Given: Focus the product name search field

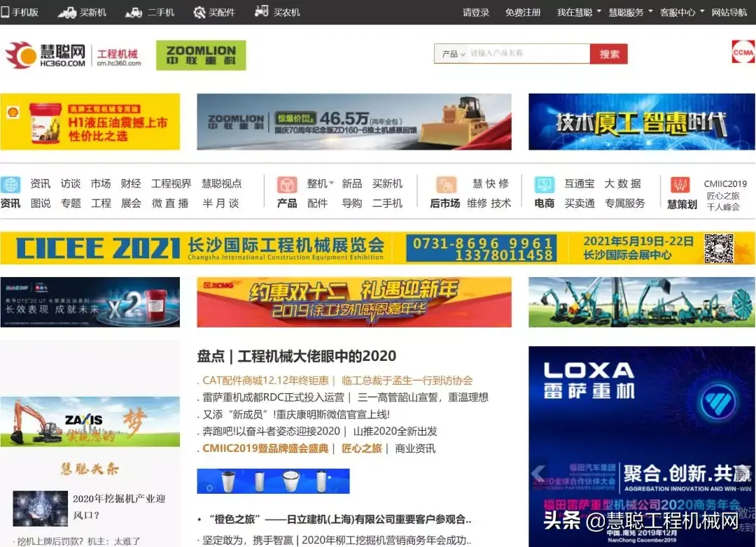Looking at the screenshot, I should point(528,53).
